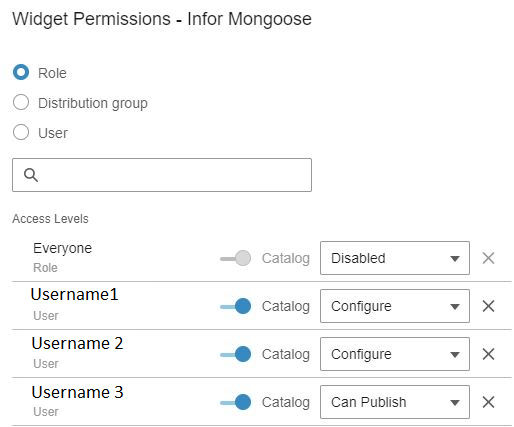Remove Username 3 with X icon
Screen dimensions: 514x427
pos(488,402)
